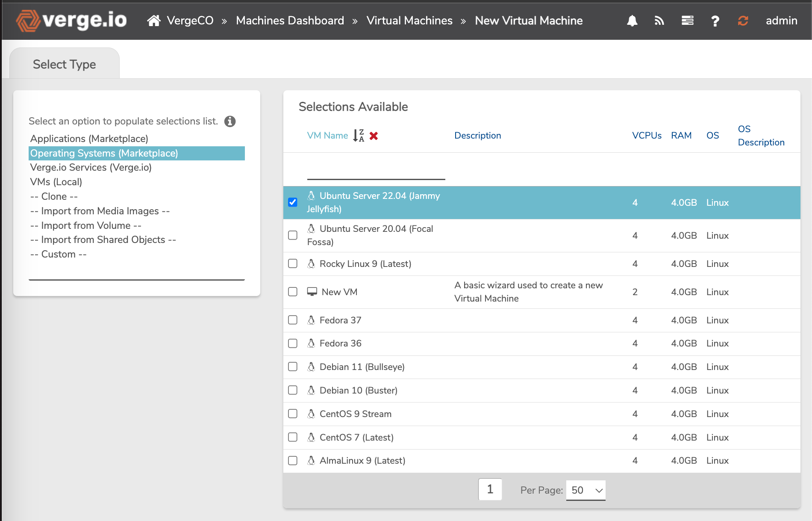The width and height of the screenshot is (812, 521).
Task: Navigate to Virtual Machines breadcrumb
Action: coord(409,21)
